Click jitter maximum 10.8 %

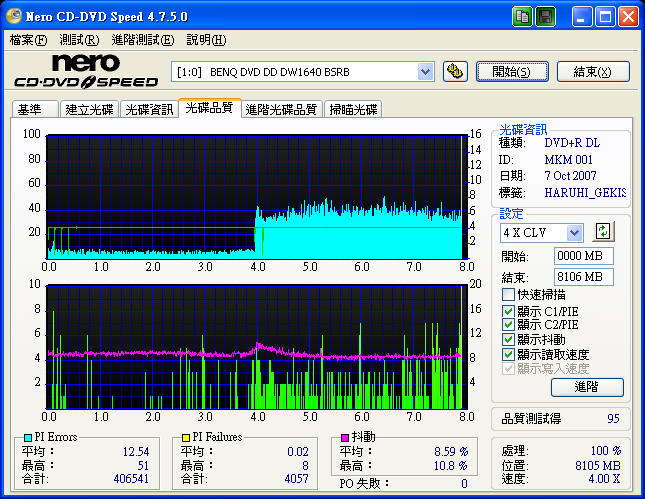pyautogui.click(x=450, y=466)
